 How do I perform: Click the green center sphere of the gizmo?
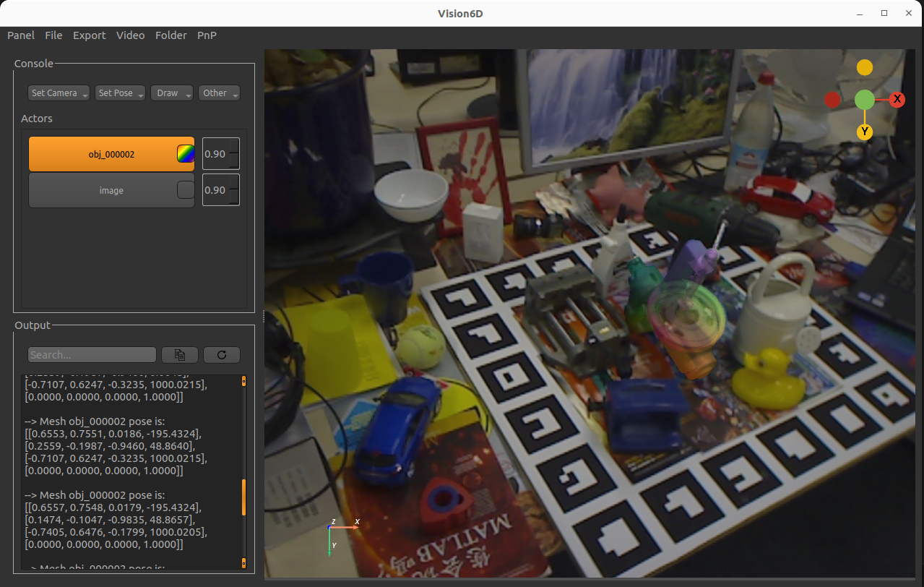(x=864, y=99)
